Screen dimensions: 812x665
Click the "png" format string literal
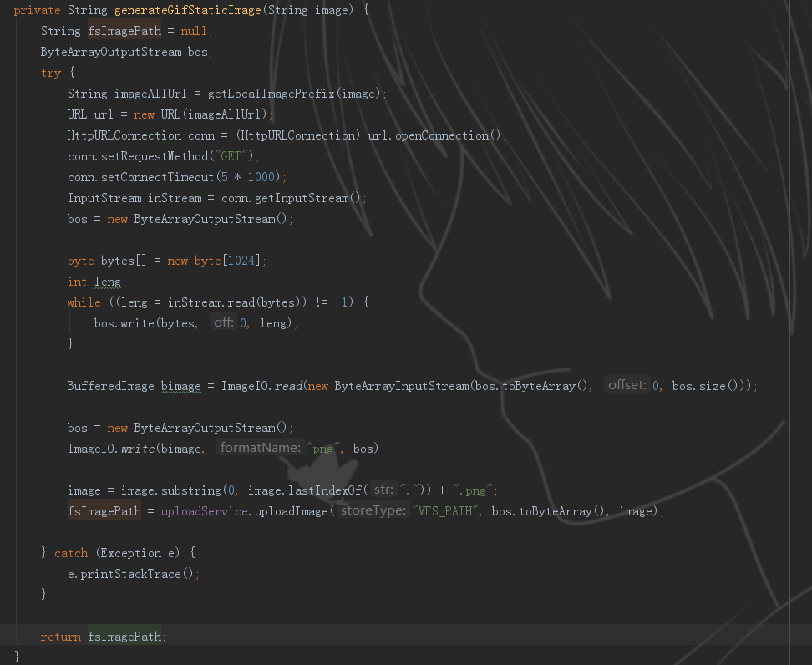pyautogui.click(x=323, y=449)
